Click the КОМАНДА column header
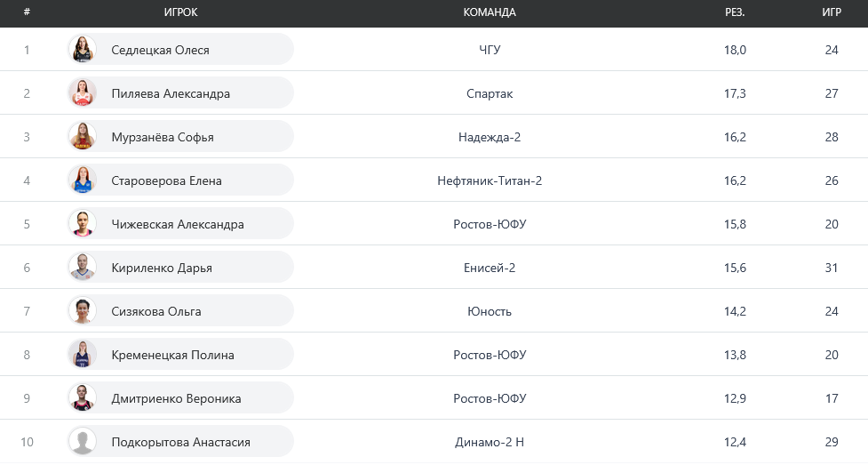The image size is (868, 473). pos(490,12)
